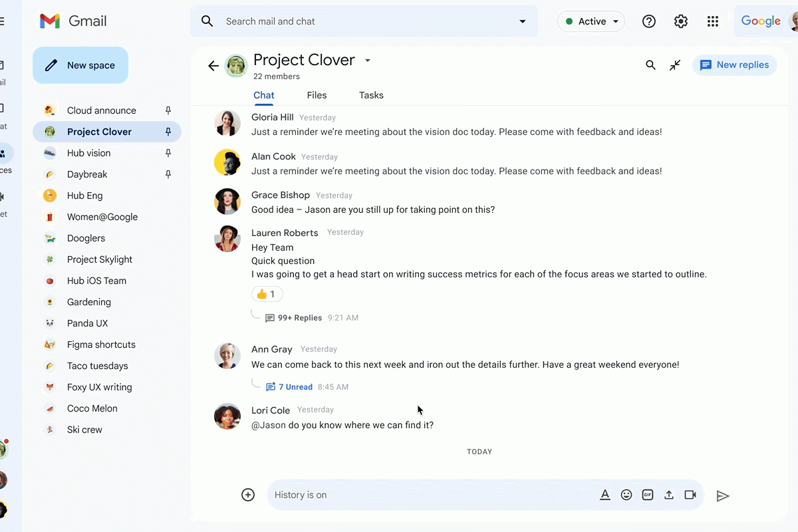Open the Active status dropdown

point(591,21)
